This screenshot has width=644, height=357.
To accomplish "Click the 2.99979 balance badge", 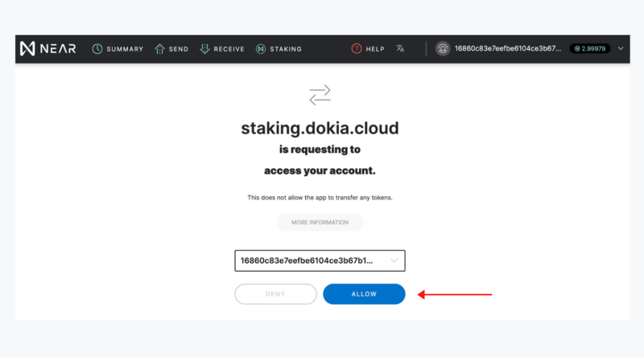I will (x=590, y=48).
